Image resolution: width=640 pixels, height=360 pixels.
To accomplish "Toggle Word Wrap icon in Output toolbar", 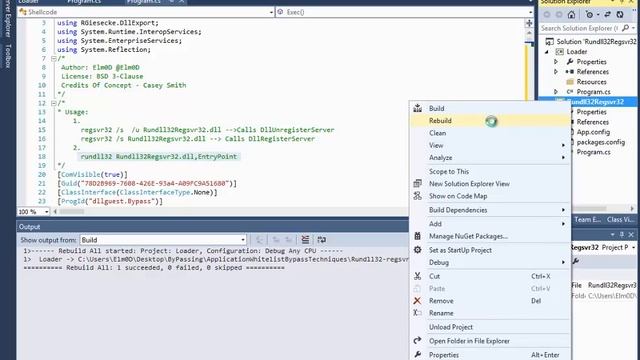I will tap(322, 240).
